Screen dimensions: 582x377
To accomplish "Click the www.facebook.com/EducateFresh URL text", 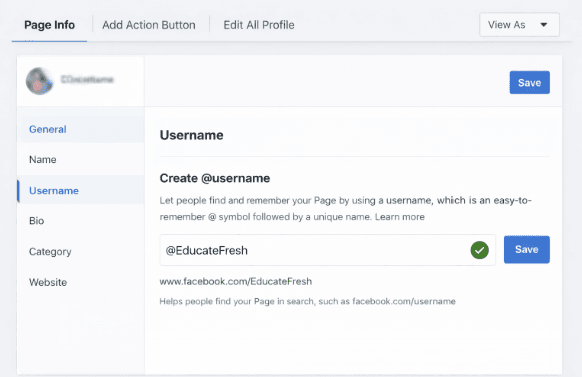I will pyautogui.click(x=236, y=281).
